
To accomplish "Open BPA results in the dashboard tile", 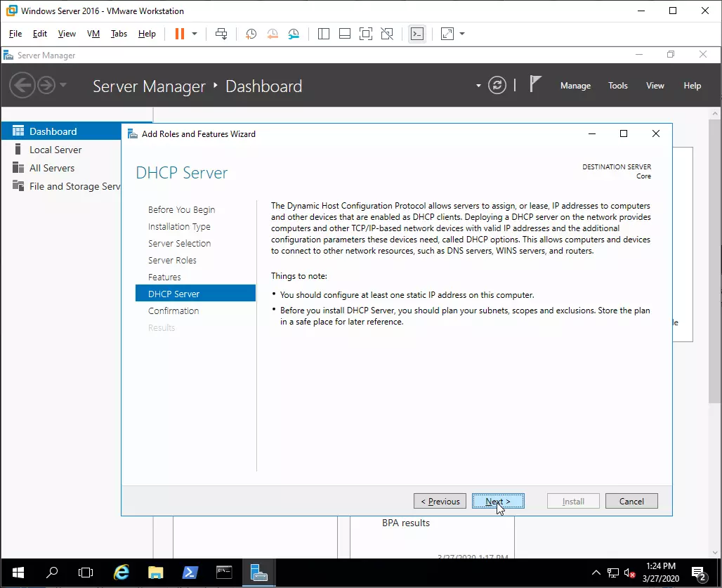I will (x=406, y=523).
